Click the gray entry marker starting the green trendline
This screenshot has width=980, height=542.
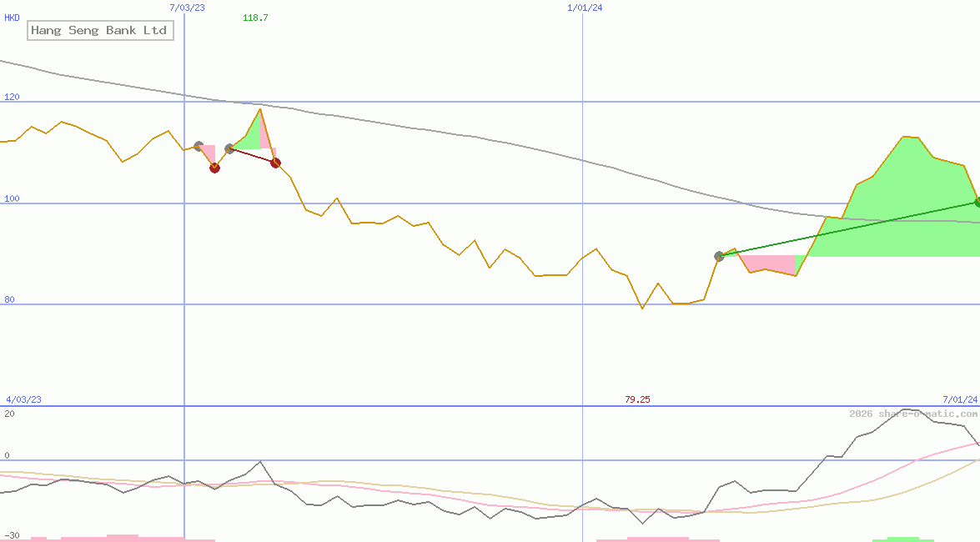[719, 256]
